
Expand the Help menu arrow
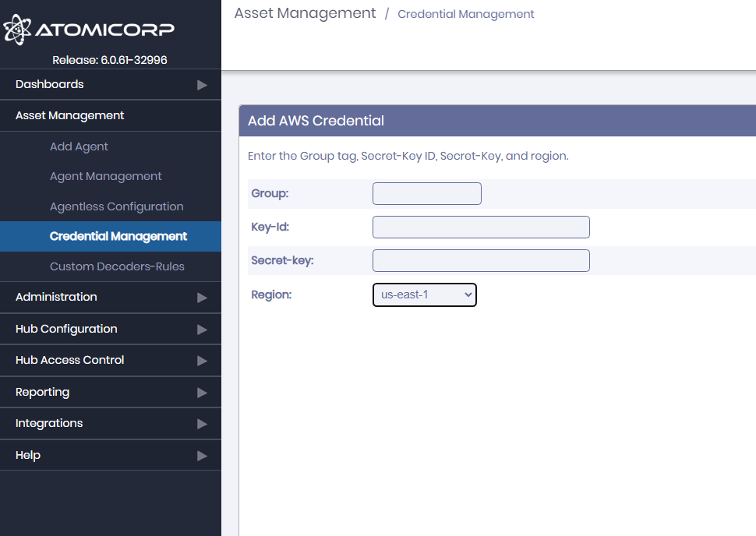point(202,456)
